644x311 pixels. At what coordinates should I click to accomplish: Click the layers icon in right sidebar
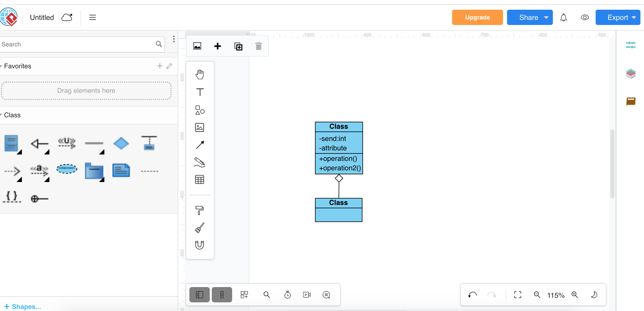tap(631, 74)
